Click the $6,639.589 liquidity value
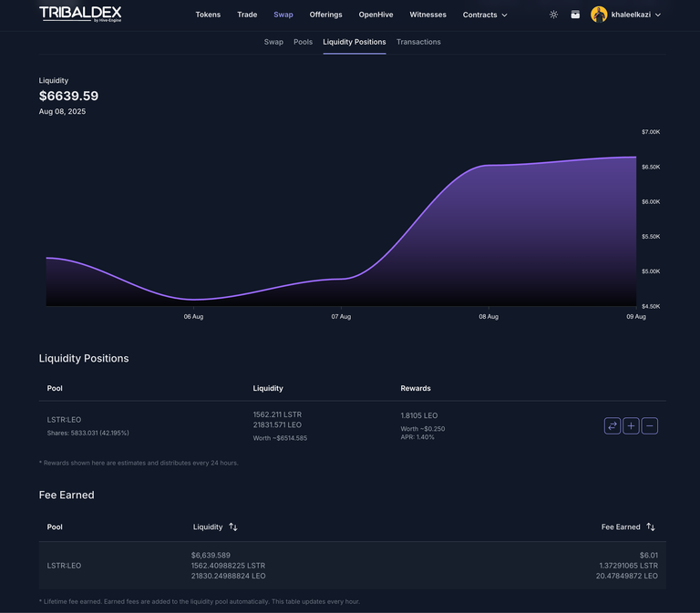 211,556
